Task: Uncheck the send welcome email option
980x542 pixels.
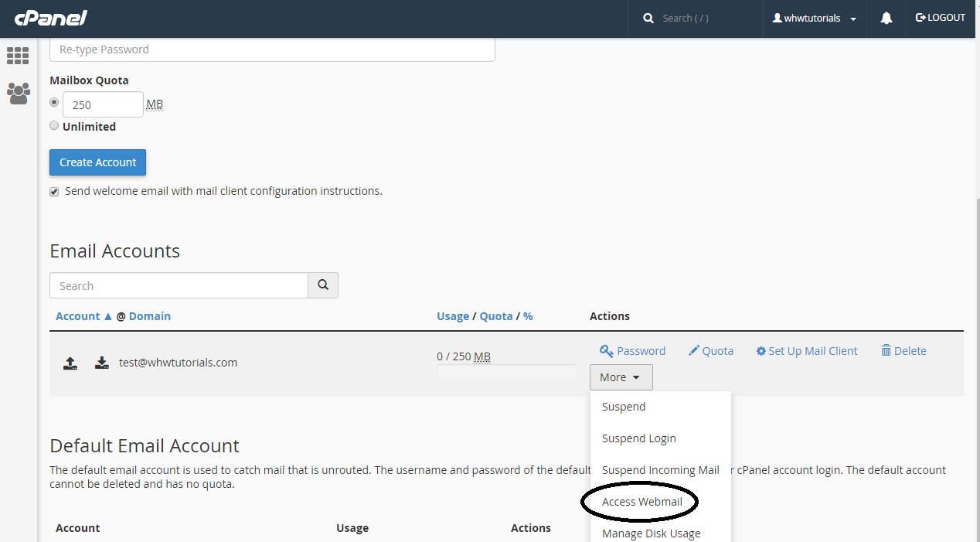Action: 54,191
